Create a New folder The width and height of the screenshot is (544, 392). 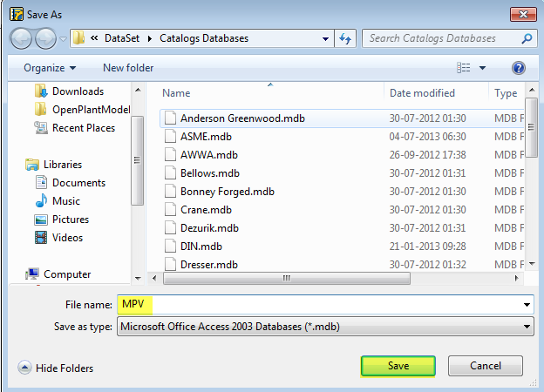pos(128,68)
